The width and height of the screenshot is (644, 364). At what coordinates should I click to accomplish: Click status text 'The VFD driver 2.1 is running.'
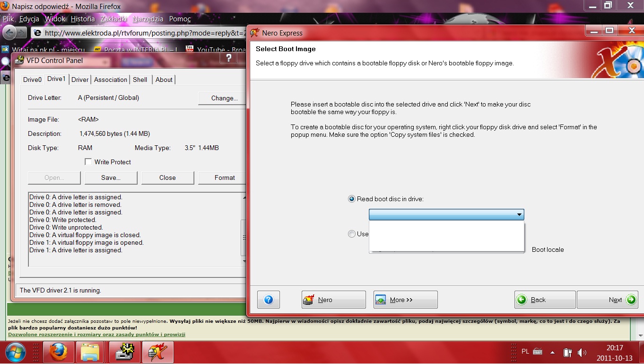click(x=61, y=290)
